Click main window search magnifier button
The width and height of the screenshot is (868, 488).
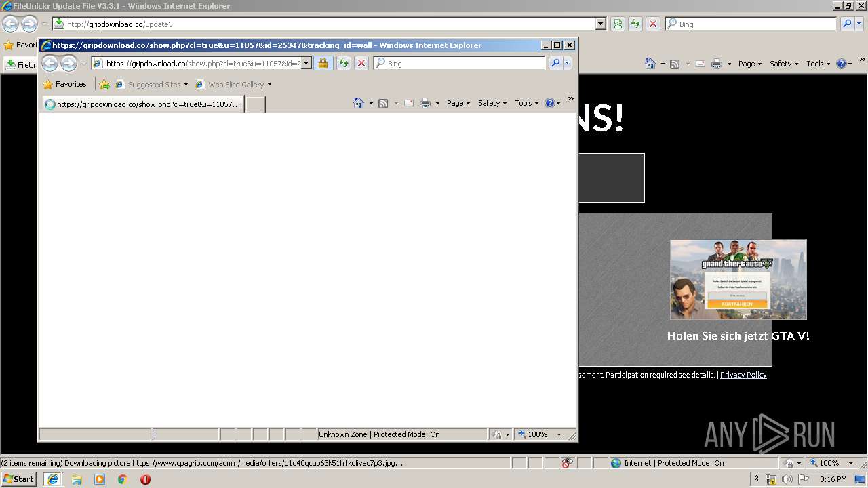coord(847,24)
